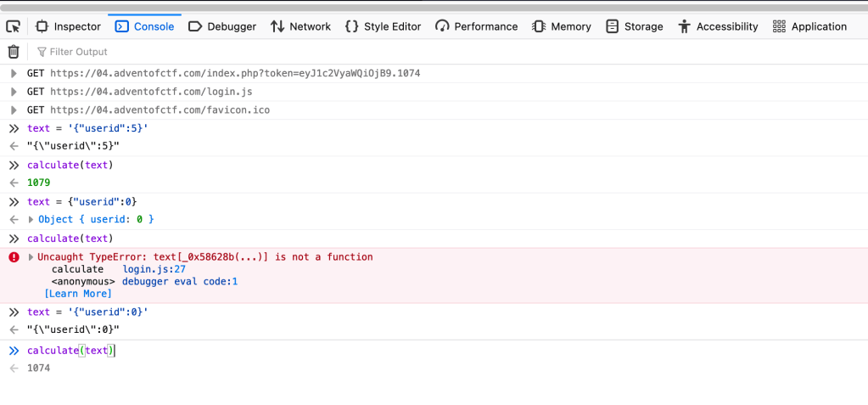Clear console with trash icon
868x405 pixels.
(x=14, y=52)
